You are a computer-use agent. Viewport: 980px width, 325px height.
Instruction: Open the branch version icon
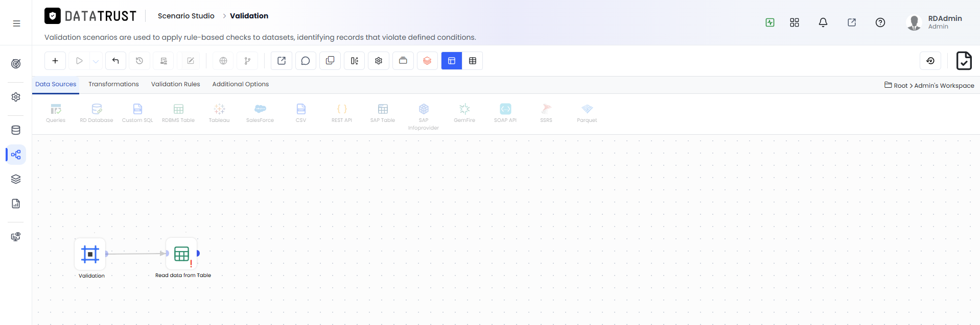pyautogui.click(x=247, y=61)
